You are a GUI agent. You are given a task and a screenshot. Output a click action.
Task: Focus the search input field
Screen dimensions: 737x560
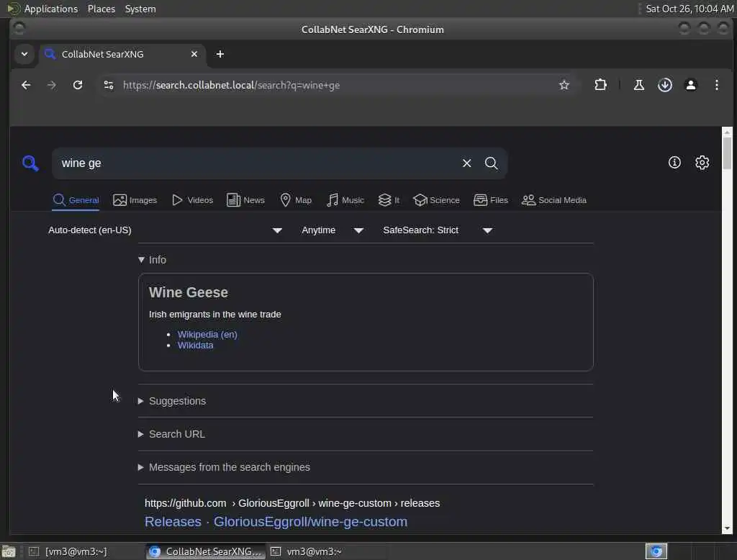(256, 163)
